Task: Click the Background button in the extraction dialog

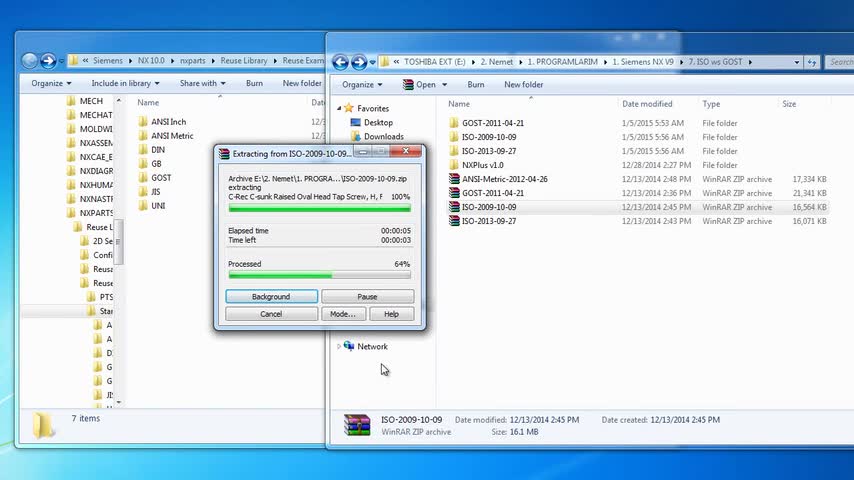Action: click(271, 296)
